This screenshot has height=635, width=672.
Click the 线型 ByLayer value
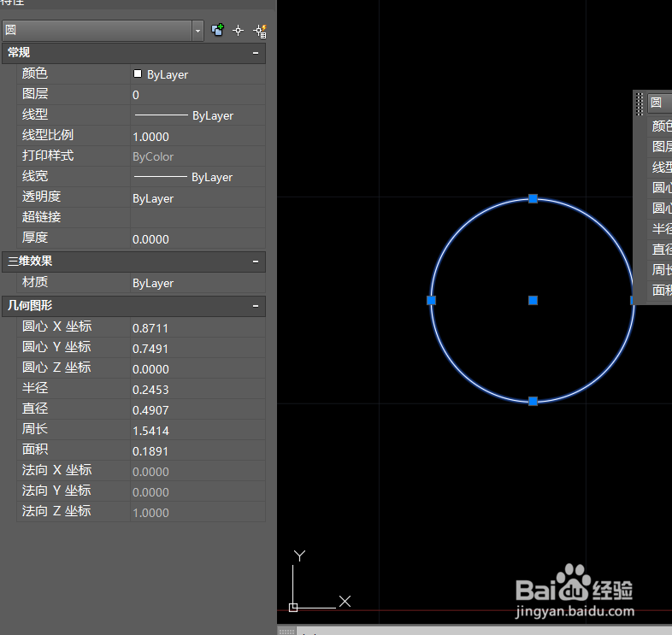click(x=198, y=115)
